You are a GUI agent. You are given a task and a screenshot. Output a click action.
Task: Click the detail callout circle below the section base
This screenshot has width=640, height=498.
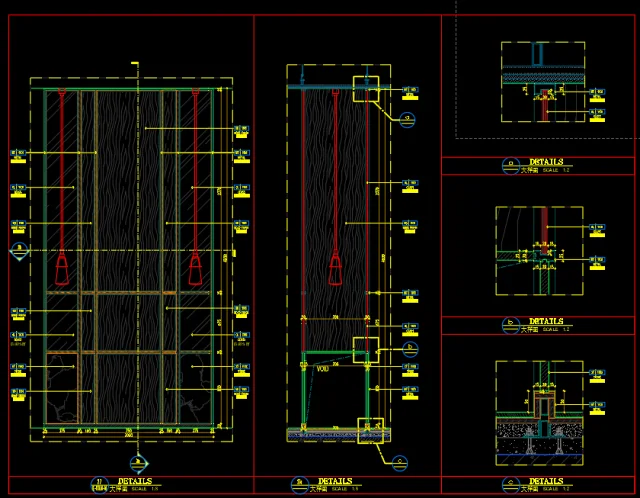point(399,461)
